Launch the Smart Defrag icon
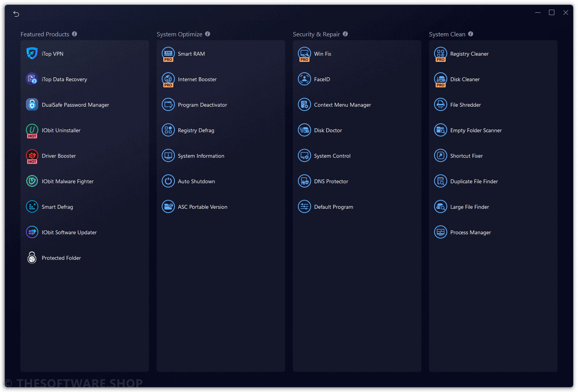This screenshot has width=578, height=392. (x=32, y=206)
